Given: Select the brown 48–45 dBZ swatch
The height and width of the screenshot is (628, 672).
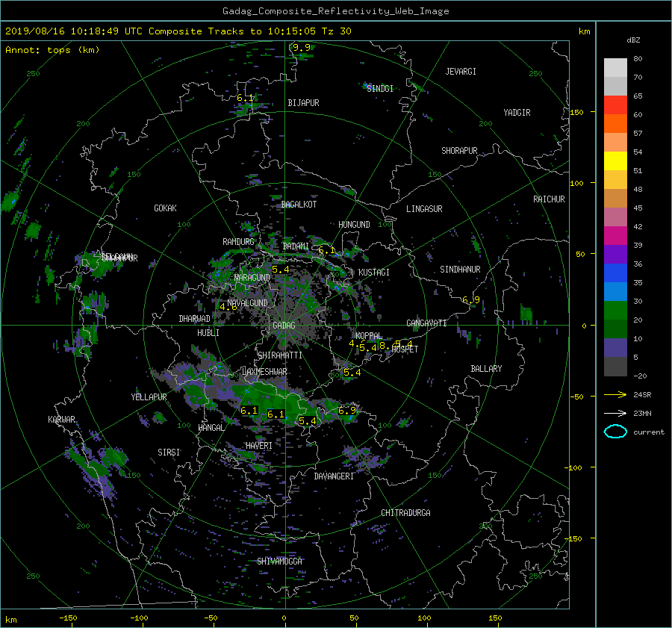Looking at the screenshot, I should (615, 198).
